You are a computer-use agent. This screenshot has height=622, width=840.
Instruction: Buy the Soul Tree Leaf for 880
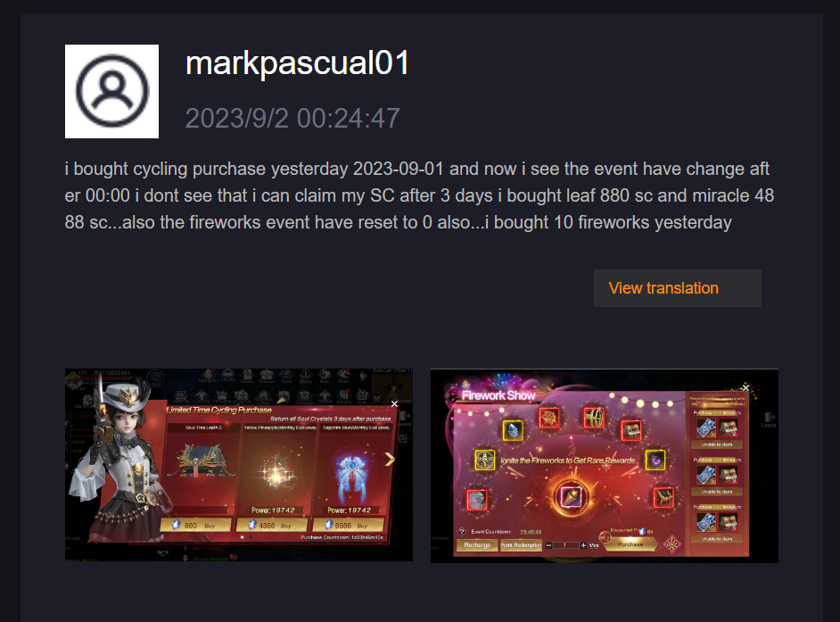point(195,525)
